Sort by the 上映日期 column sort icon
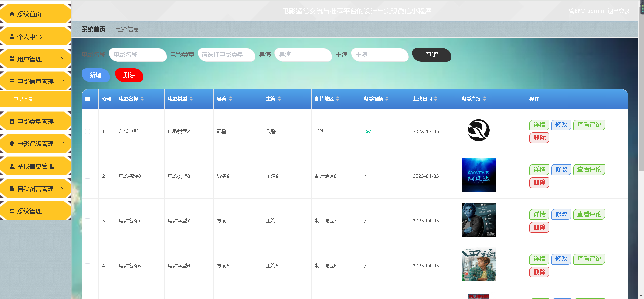644x299 pixels. (x=436, y=99)
